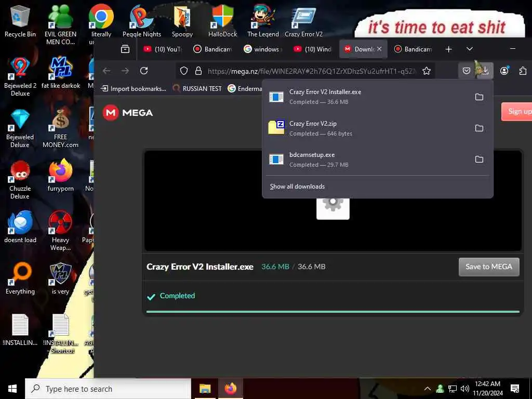Screen dimensions: 532x399
Task: Show folder for Crazy Error V2.zip
Action: tap(479, 128)
